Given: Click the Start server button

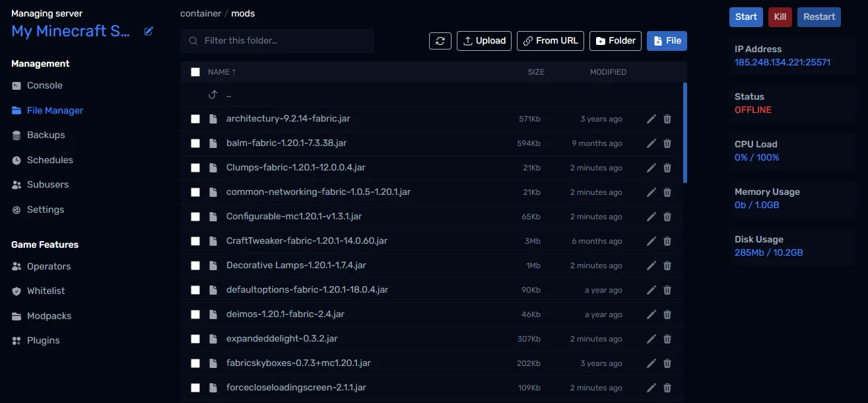Looking at the screenshot, I should coord(746,17).
